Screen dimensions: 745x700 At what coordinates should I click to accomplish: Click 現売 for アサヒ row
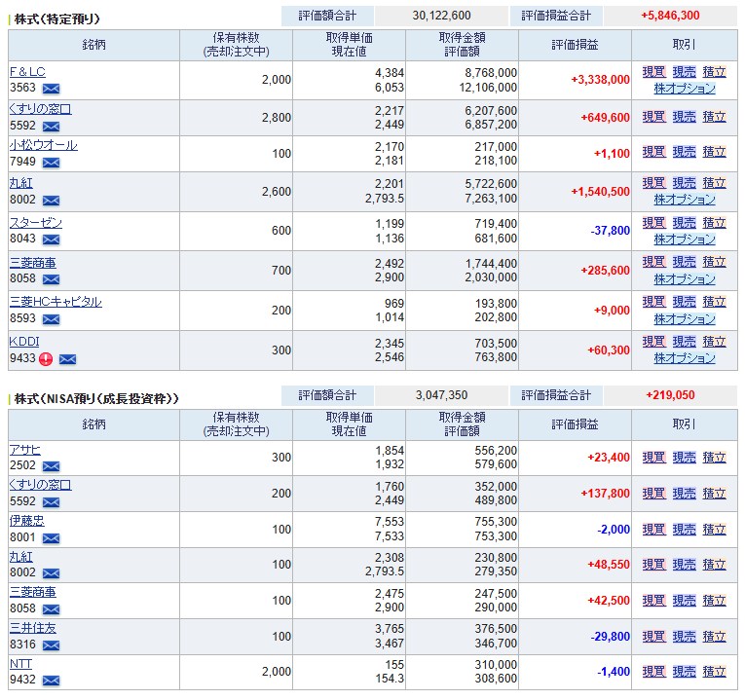685,458
